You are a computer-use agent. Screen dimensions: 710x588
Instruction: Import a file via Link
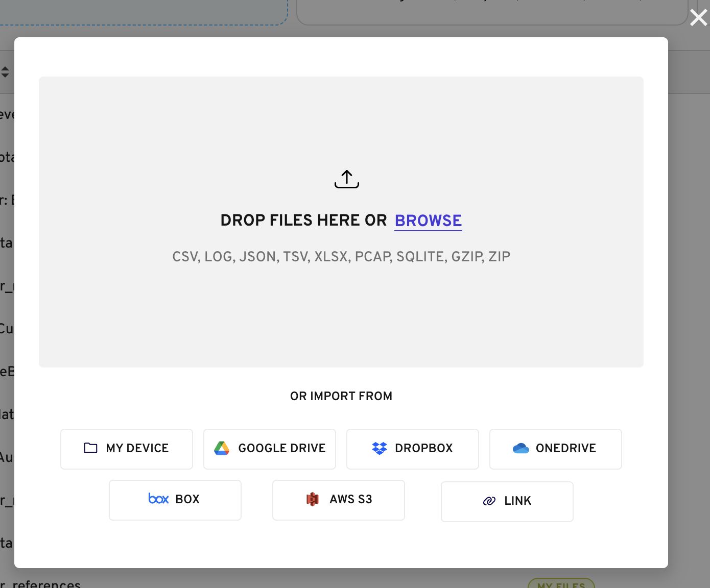(507, 502)
